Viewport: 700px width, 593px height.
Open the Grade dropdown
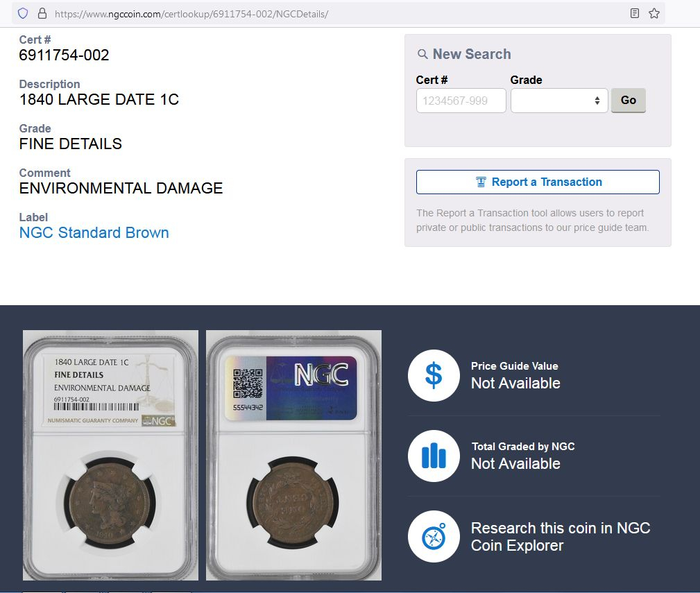(x=559, y=101)
